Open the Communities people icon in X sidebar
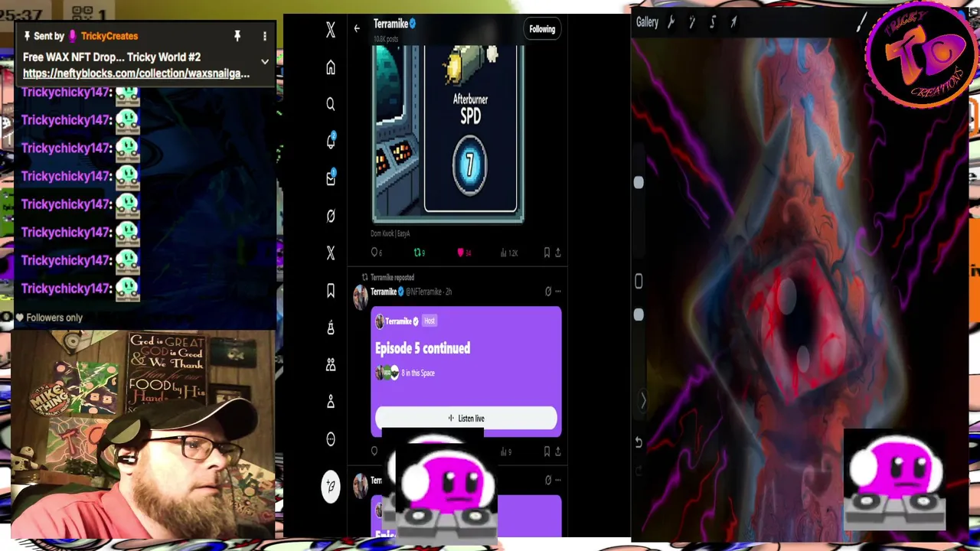 331,365
